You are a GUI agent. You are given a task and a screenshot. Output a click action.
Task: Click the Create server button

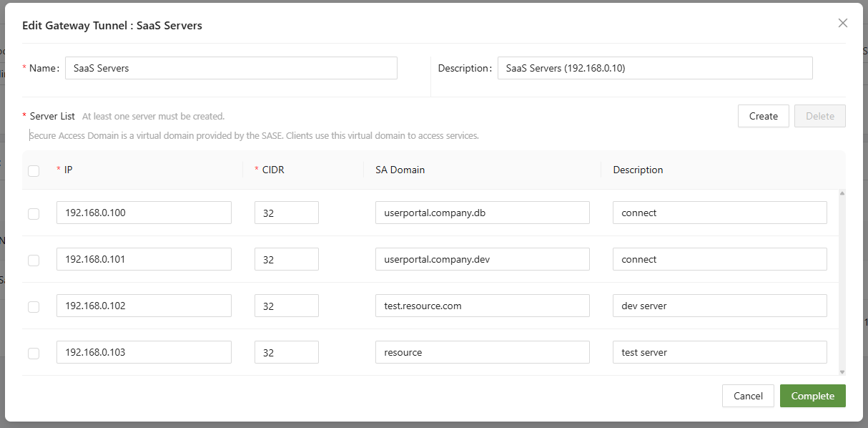click(763, 116)
